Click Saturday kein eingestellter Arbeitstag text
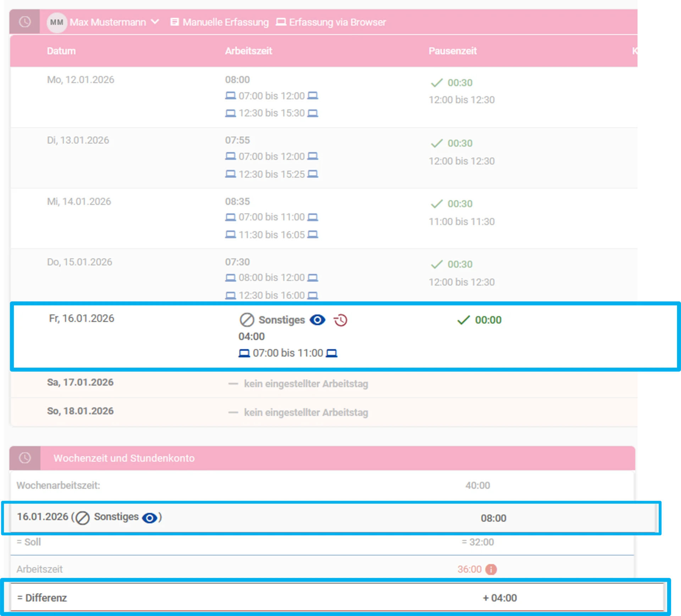 coord(306,384)
